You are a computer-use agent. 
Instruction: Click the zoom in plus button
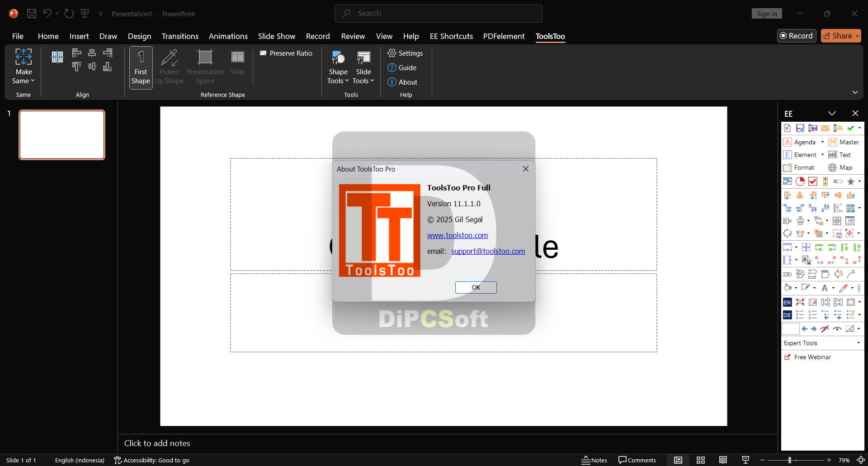coord(829,460)
